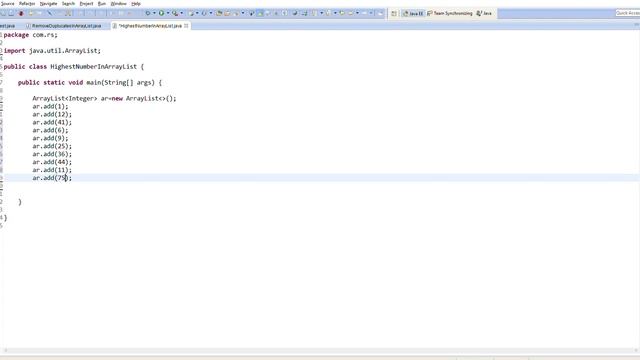Open the Refactor menu

27,4
